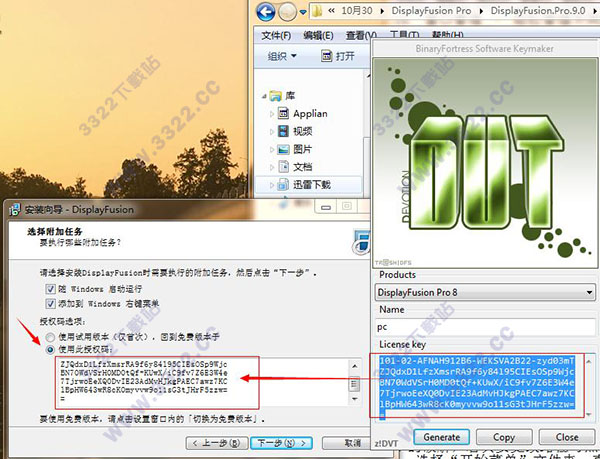Click the Explorer back navigation arrow
Screen dimensions: 600x459
pos(266,12)
